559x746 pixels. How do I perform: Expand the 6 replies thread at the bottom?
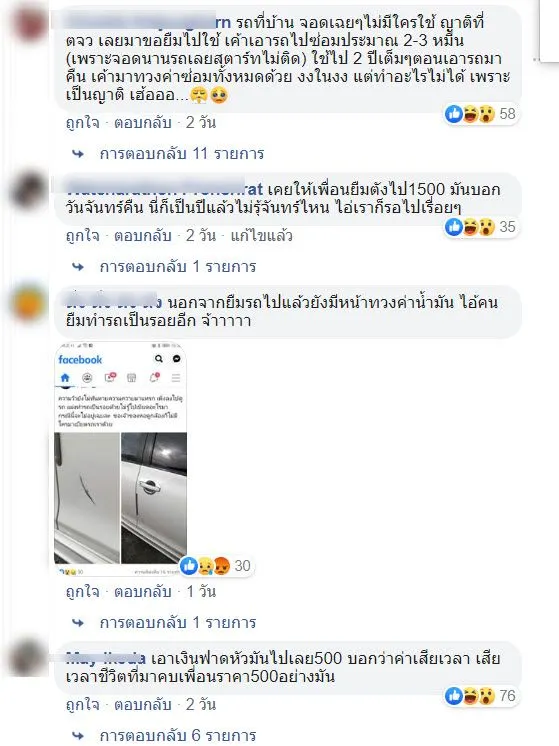pyautogui.click(x=177, y=736)
